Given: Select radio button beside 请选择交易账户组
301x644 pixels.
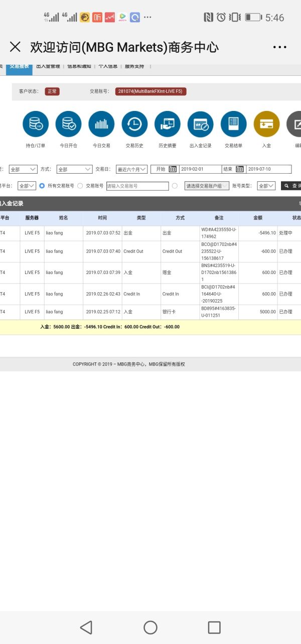Looking at the screenshot, I should point(175,186).
